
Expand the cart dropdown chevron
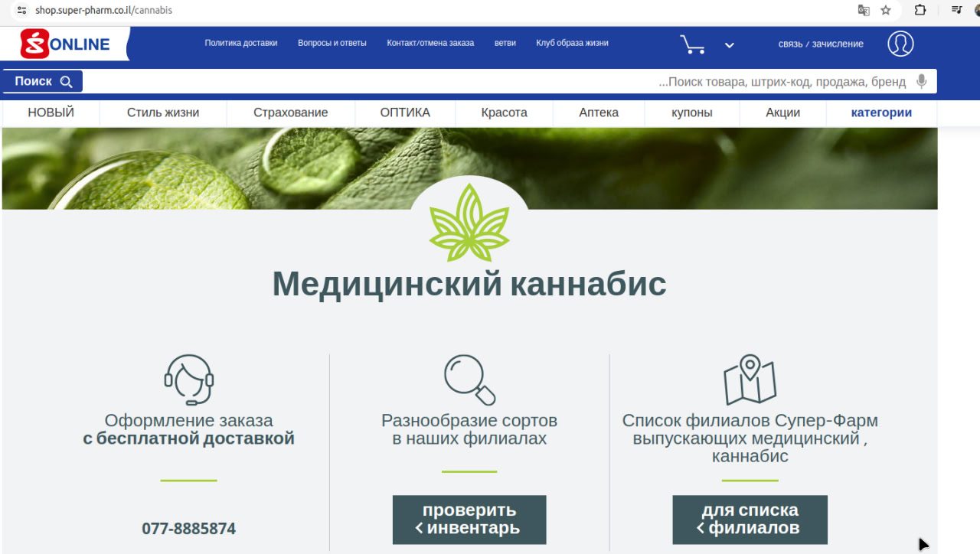(x=730, y=45)
